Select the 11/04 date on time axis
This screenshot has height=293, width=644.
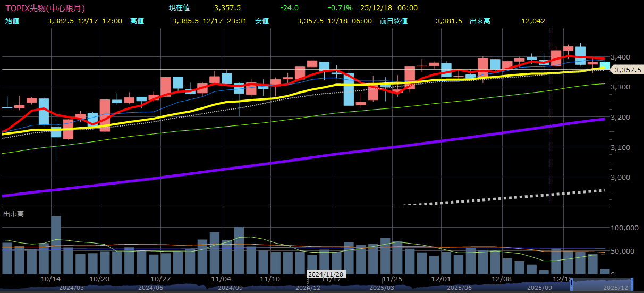[221, 279]
